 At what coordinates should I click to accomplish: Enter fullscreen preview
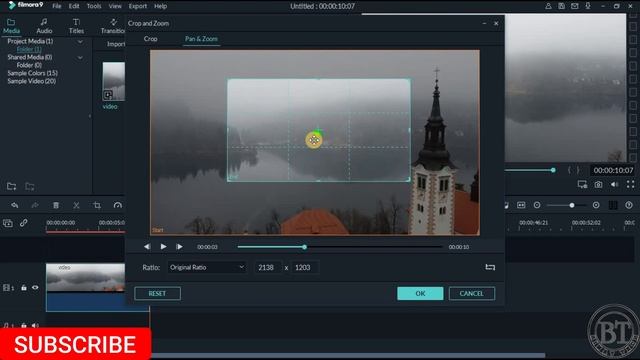point(631,184)
